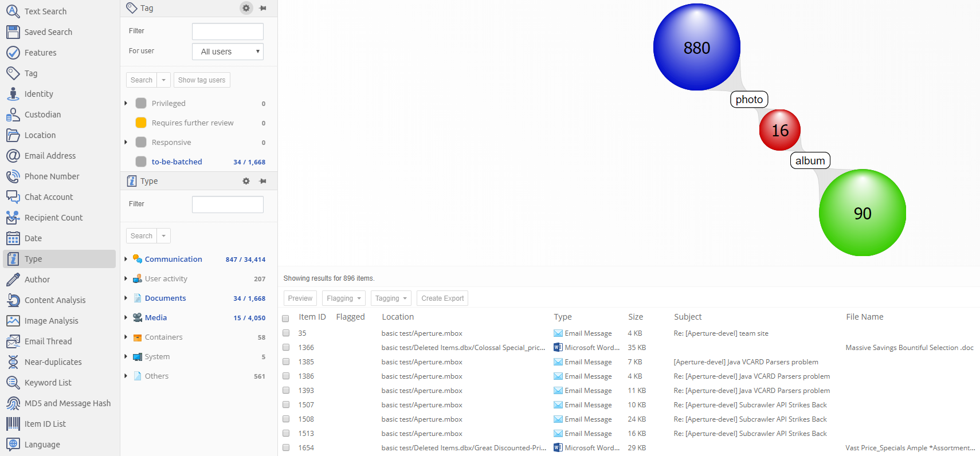Open the Content Analysis facet icon

(13, 300)
